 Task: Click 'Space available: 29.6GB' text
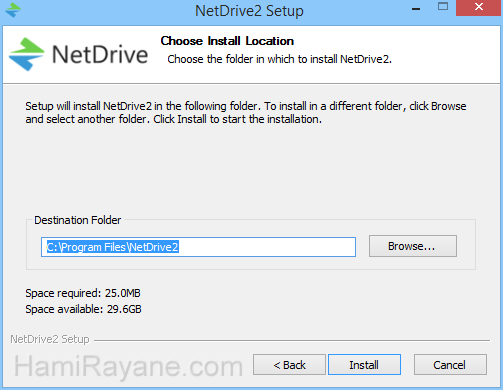[83, 309]
